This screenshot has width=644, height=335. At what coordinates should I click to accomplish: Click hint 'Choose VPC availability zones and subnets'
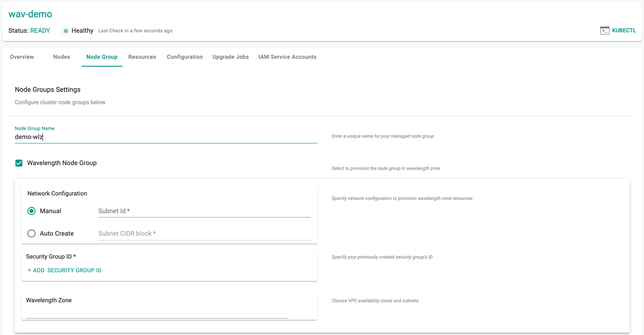tap(375, 301)
